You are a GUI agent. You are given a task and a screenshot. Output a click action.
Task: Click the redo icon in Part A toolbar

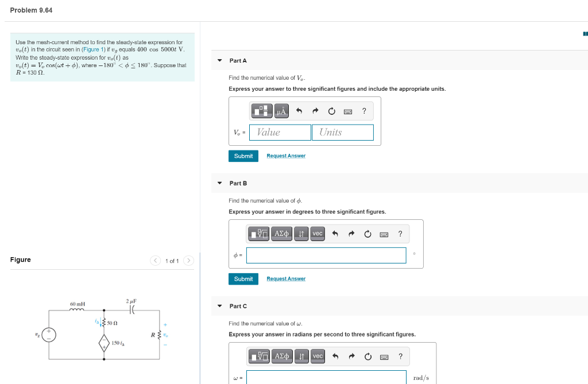pyautogui.click(x=315, y=111)
